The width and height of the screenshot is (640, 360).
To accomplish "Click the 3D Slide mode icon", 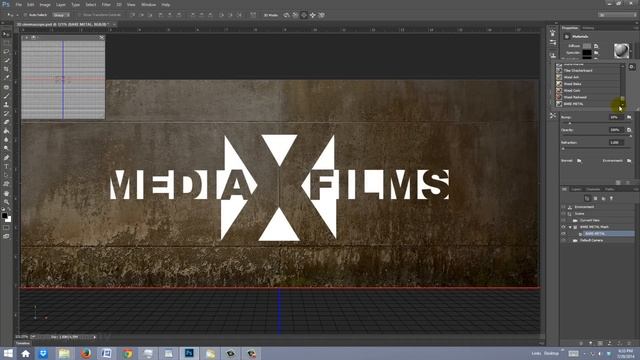I will click(313, 15).
